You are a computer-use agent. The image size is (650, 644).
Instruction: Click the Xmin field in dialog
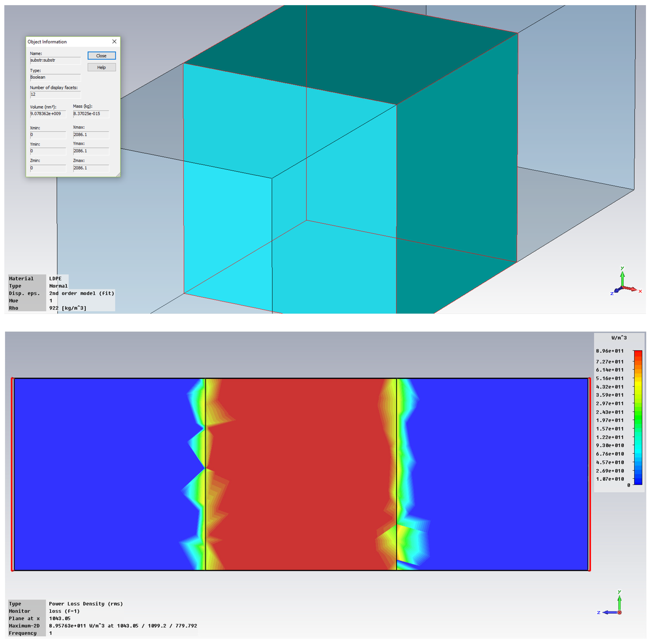[x=48, y=135]
